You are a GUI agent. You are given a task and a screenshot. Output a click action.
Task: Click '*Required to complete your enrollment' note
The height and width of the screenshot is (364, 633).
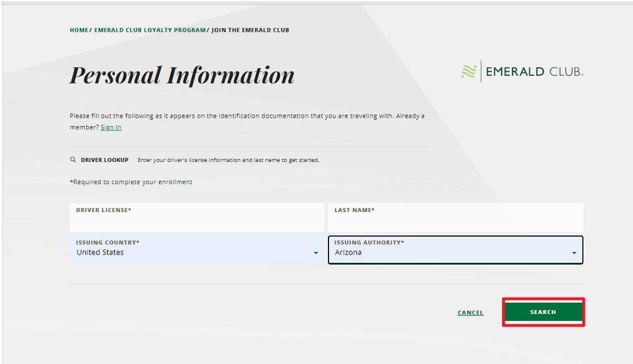point(131,182)
